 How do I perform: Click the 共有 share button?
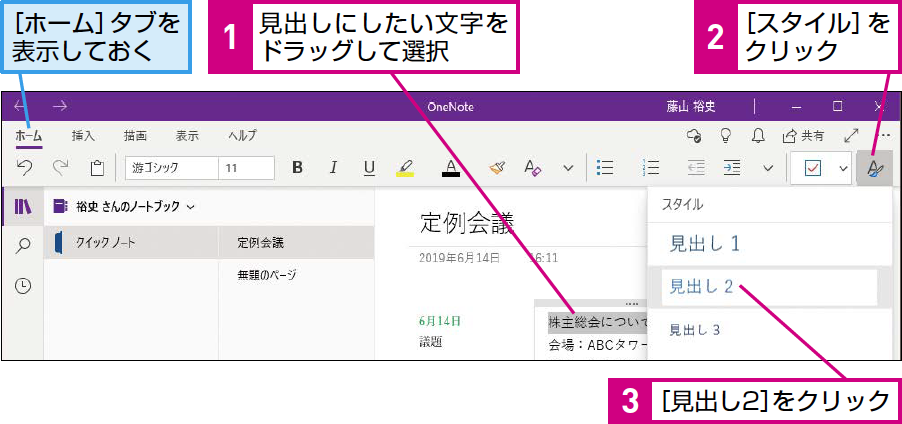[803, 136]
